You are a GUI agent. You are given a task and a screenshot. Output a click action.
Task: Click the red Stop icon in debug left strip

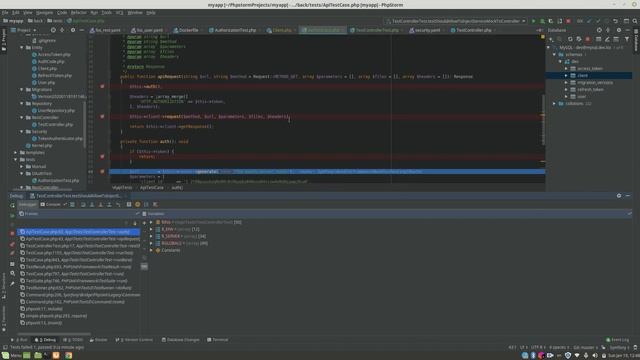click(12, 233)
